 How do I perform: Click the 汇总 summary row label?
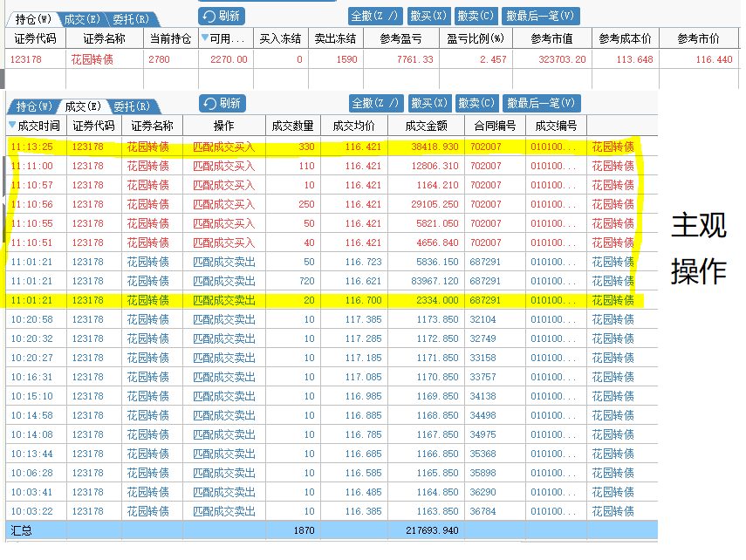click(21, 530)
